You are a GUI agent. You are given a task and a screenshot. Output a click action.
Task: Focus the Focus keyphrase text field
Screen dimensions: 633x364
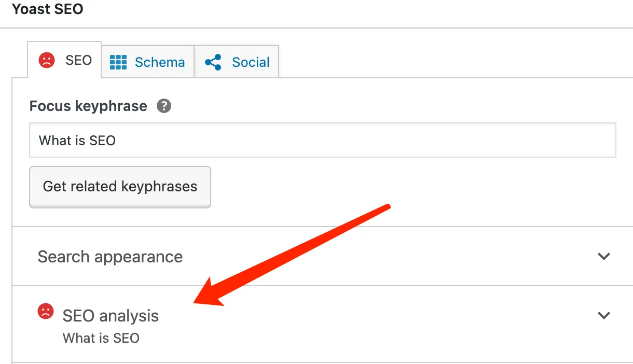coord(322,140)
